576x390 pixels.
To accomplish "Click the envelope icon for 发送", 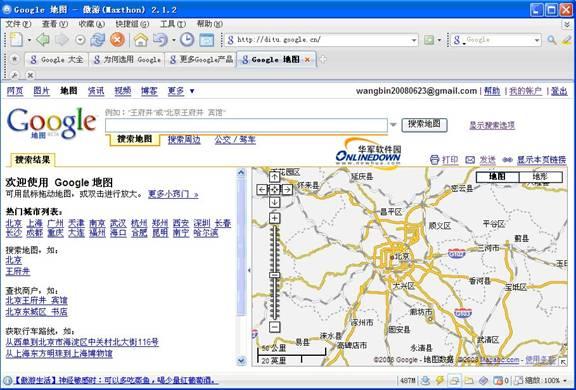I will [x=470, y=160].
